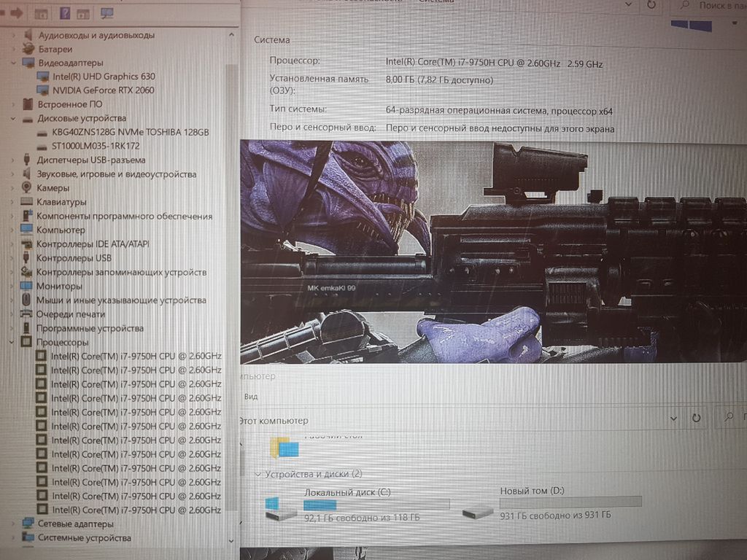The height and width of the screenshot is (560, 747).
Task: Select the KBG40ZNS128G NVMe TOSHIBA drive icon
Action: point(42,133)
